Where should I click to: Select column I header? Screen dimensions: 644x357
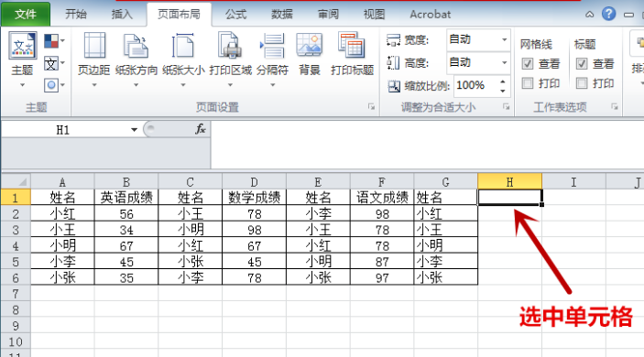(573, 182)
